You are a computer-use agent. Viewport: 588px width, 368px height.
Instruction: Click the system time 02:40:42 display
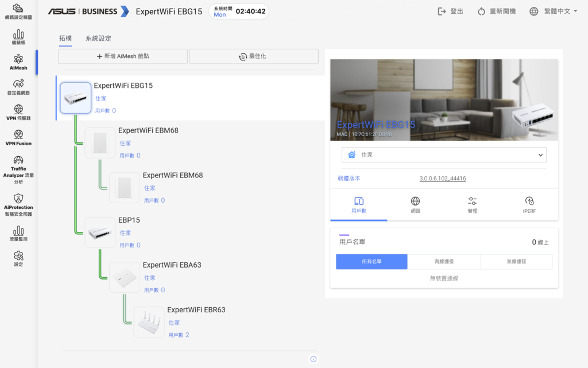[250, 11]
